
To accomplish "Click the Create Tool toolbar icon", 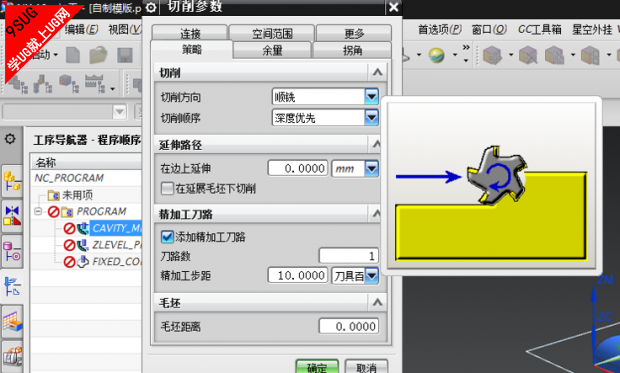I will (42, 83).
